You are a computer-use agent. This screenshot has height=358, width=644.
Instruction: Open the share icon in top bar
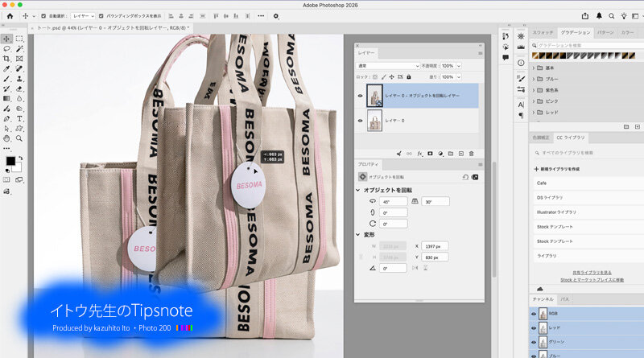585,16
